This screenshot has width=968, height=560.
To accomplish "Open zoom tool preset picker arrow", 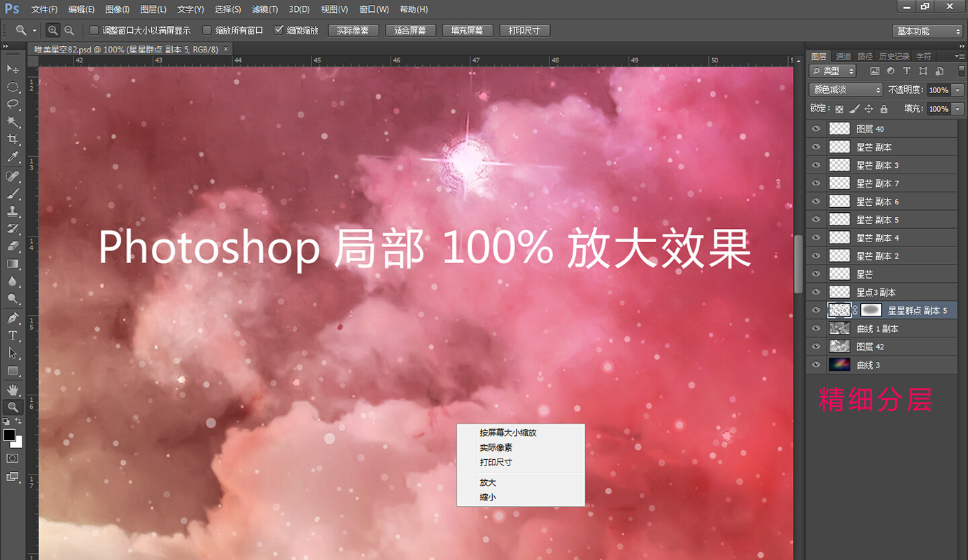I will 34,31.
